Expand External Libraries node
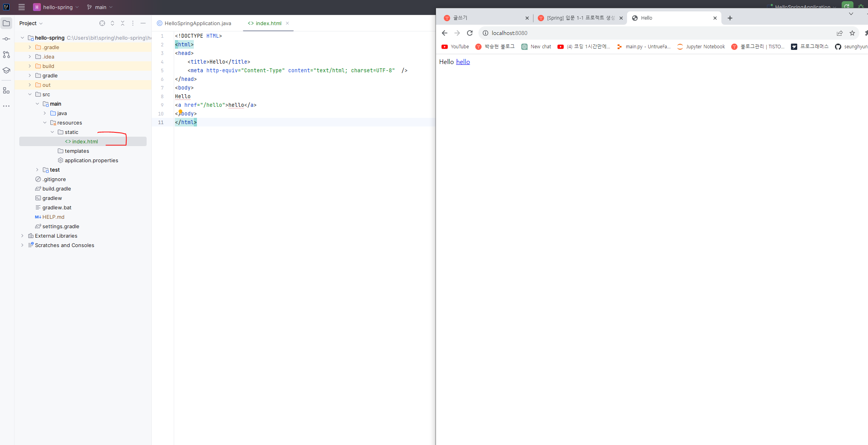This screenshot has width=868, height=445. point(22,236)
